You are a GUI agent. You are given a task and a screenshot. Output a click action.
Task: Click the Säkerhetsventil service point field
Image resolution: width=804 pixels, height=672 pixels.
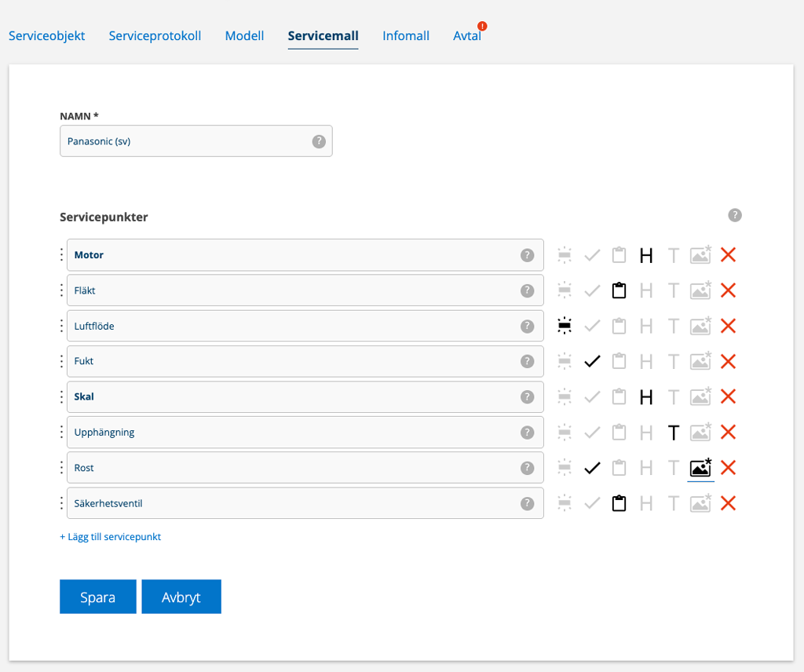pyautogui.click(x=305, y=503)
